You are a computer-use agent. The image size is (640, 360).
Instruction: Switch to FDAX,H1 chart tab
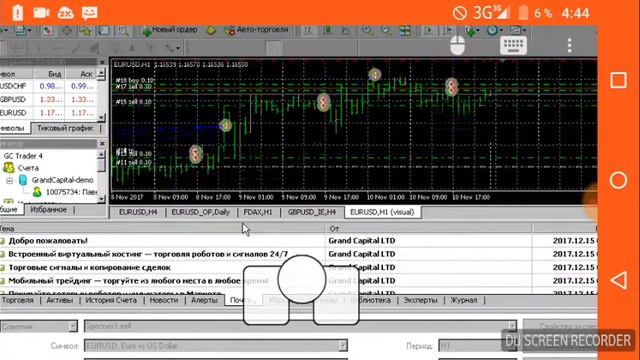pos(258,212)
